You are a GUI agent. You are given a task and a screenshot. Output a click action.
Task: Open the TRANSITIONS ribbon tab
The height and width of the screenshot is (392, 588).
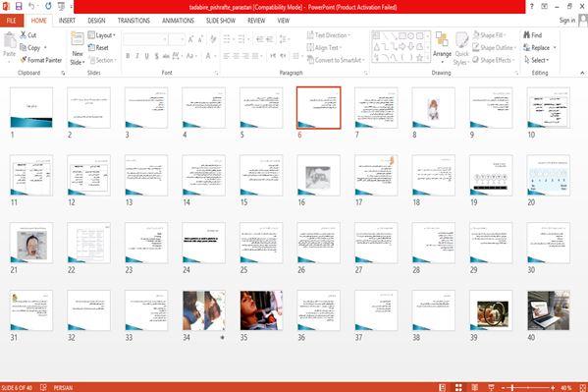tap(134, 21)
